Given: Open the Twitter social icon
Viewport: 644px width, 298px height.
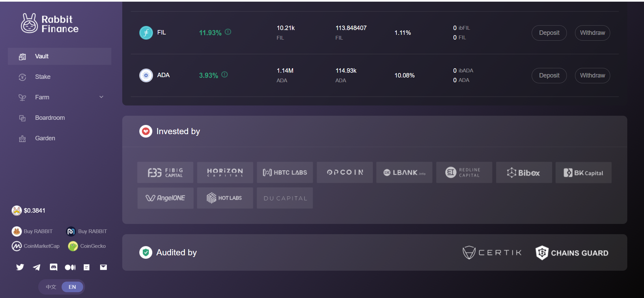Looking at the screenshot, I should click(x=20, y=267).
